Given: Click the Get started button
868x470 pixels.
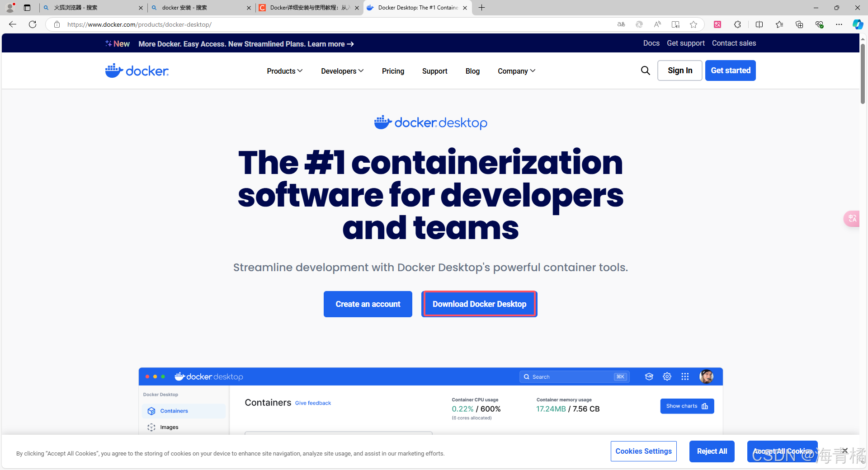Looking at the screenshot, I should point(730,70).
